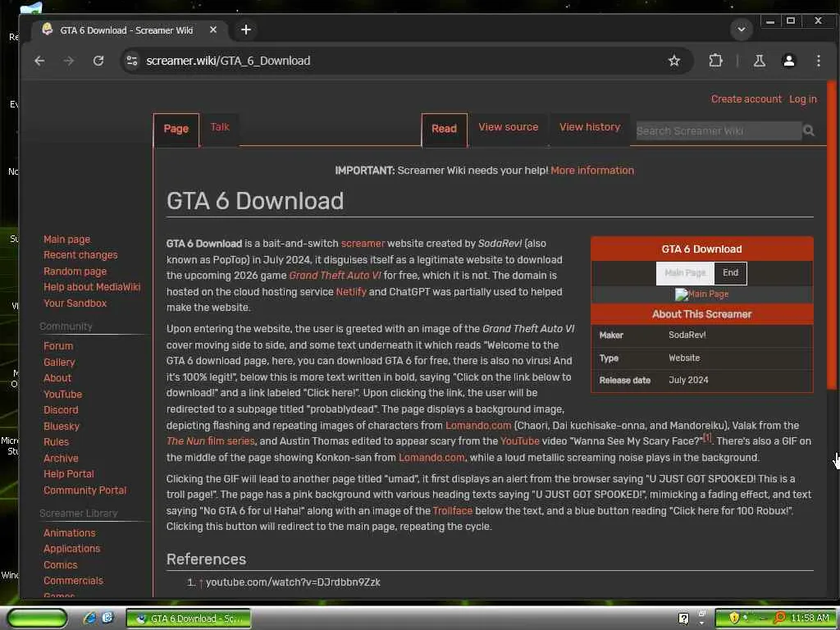
Task: Open Recent changes in sidebar
Action: 80,255
